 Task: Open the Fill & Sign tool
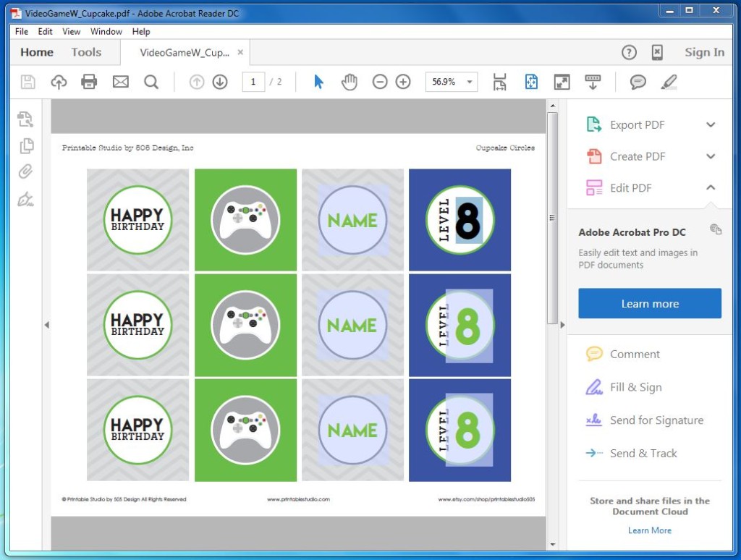tap(635, 387)
